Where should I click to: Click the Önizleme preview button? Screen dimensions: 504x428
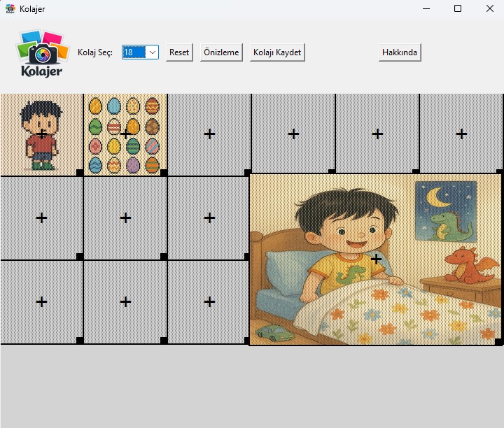click(221, 52)
